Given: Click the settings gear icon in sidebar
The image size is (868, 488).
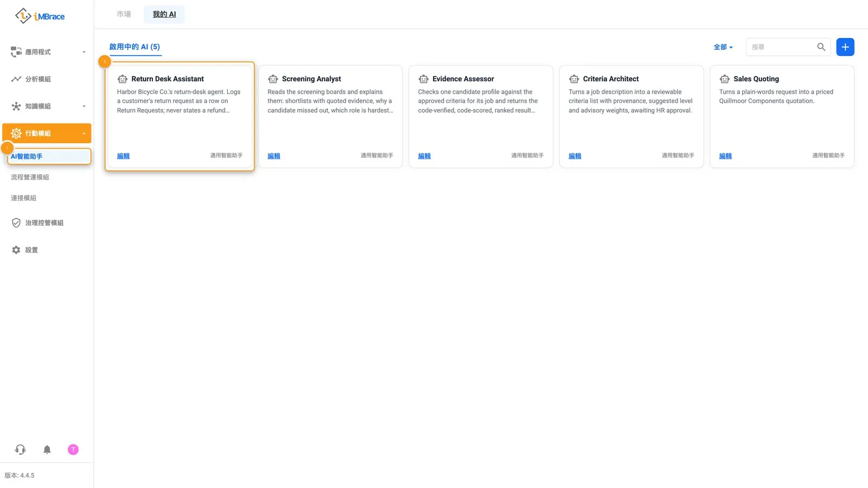Looking at the screenshot, I should click(16, 250).
